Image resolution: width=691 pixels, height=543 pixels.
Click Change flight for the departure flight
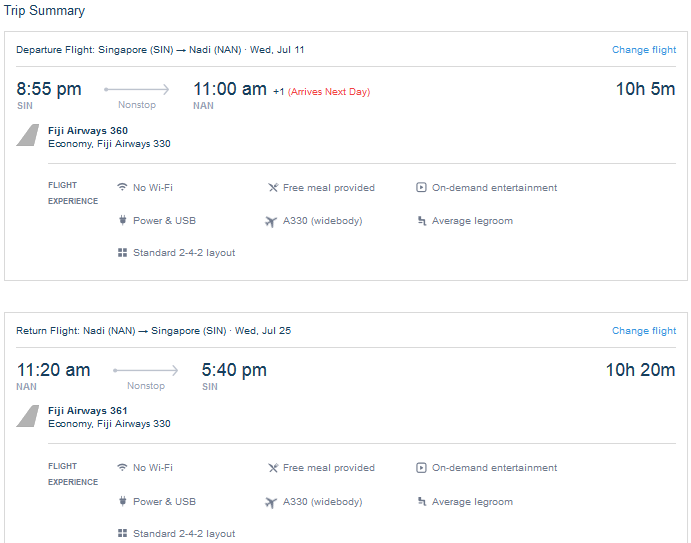click(x=644, y=50)
